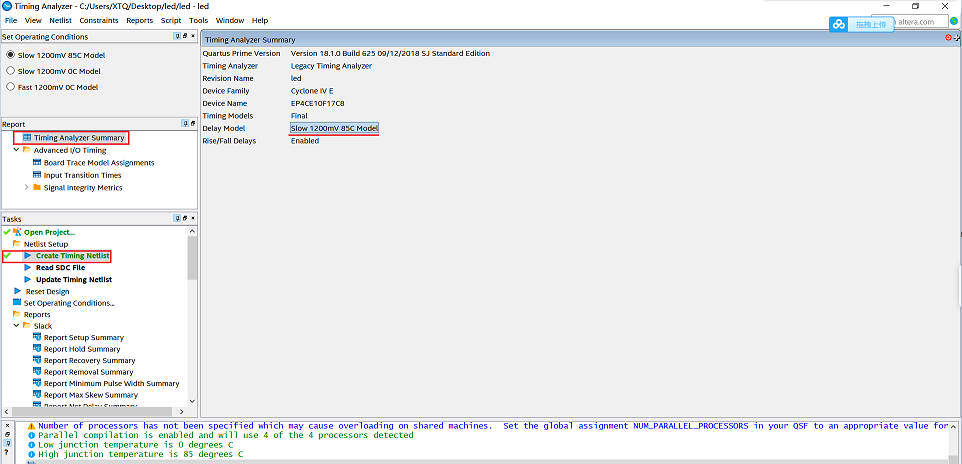This screenshot has height=464, width=962.
Task: Run the Read SDC File arrow
Action: (x=28, y=268)
